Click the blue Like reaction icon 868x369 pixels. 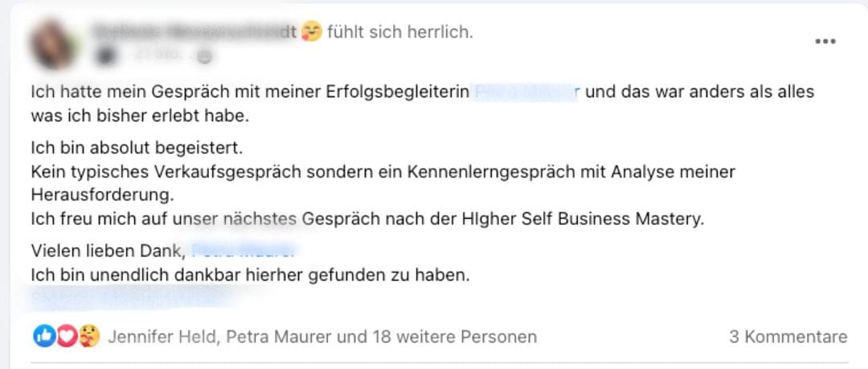point(43,337)
